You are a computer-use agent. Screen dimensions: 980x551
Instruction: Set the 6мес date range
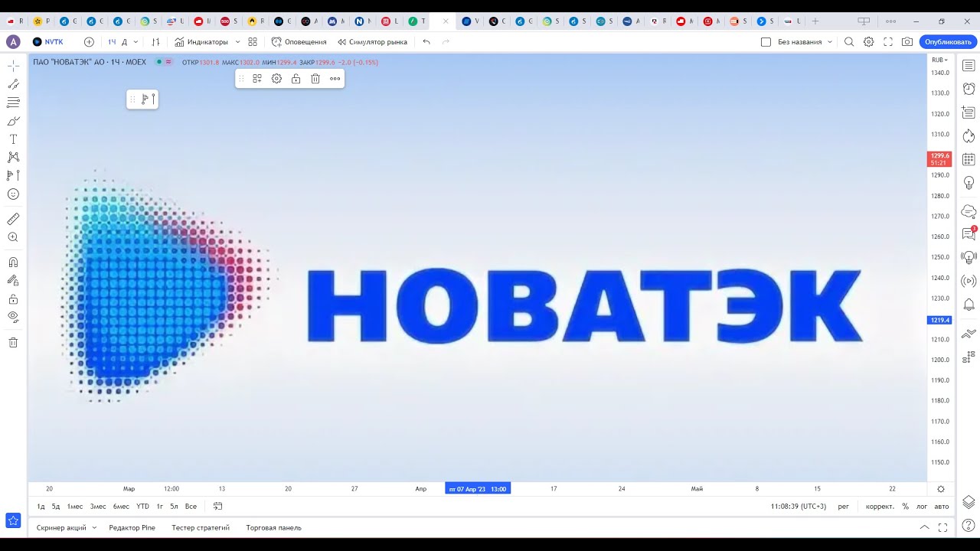pyautogui.click(x=121, y=507)
